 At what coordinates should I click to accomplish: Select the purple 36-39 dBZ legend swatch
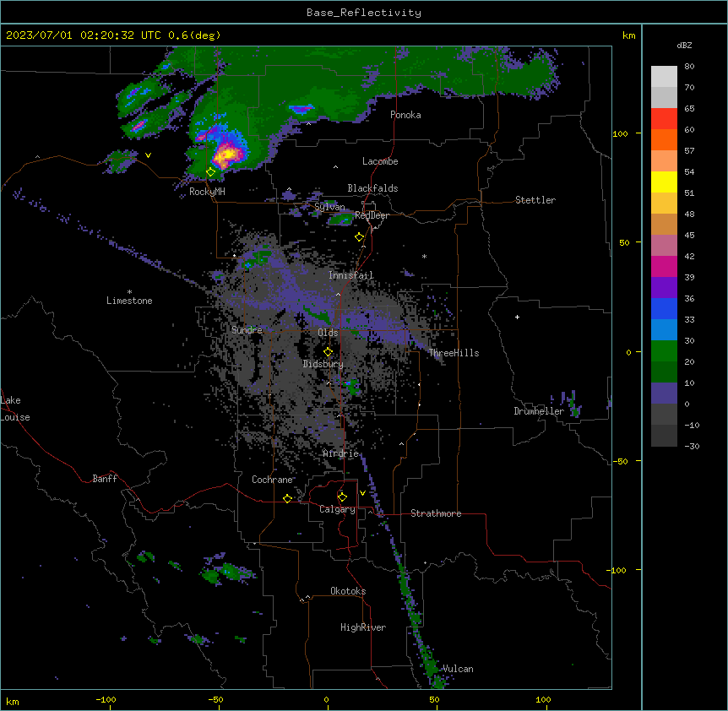click(x=664, y=288)
